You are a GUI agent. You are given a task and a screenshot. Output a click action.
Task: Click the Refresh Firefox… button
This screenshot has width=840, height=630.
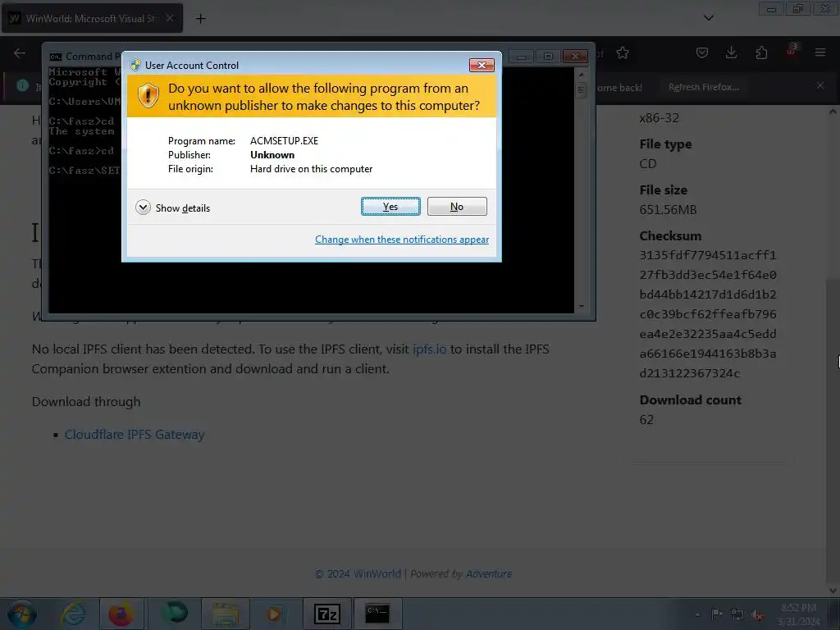pos(703,87)
